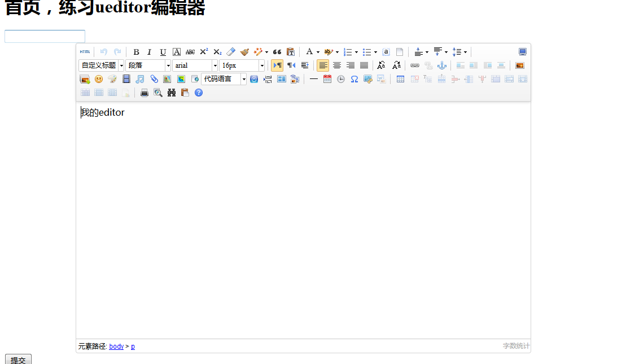
Task: Insert special character omega
Action: (x=354, y=79)
